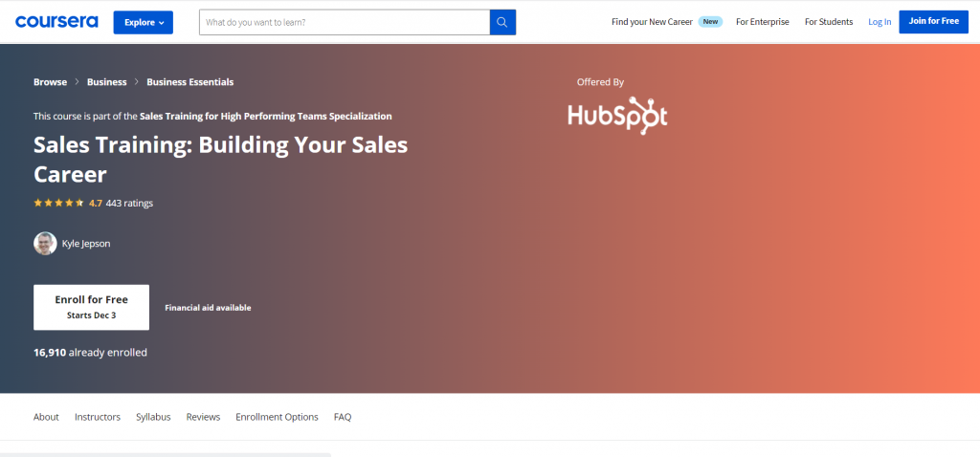
Task: Click the 'Offered By' label
Action: [x=601, y=82]
